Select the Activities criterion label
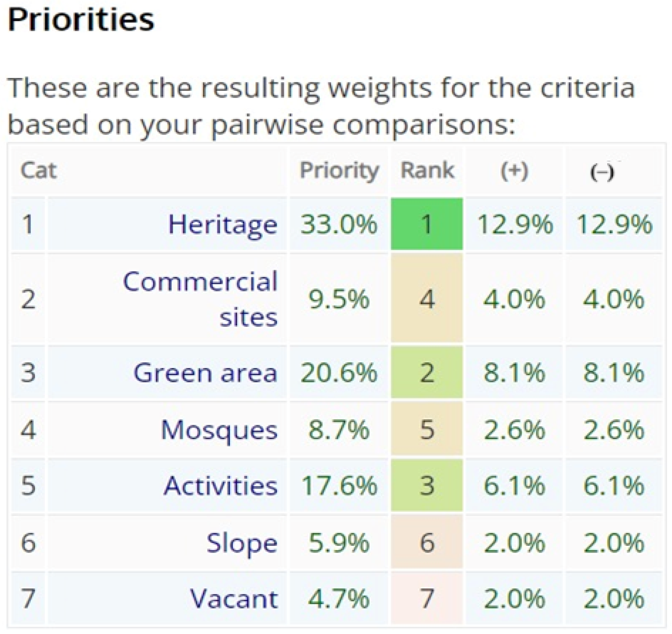This screenshot has height=634, width=672. click(221, 486)
